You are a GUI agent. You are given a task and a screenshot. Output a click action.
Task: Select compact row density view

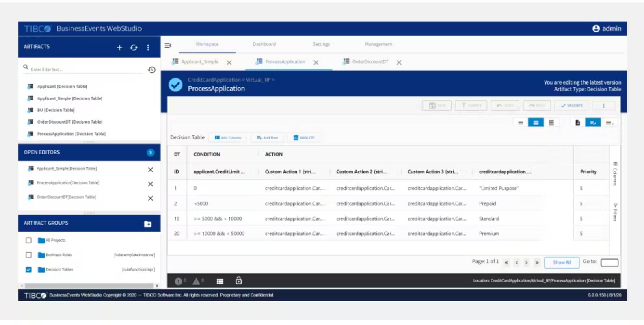coord(521,123)
